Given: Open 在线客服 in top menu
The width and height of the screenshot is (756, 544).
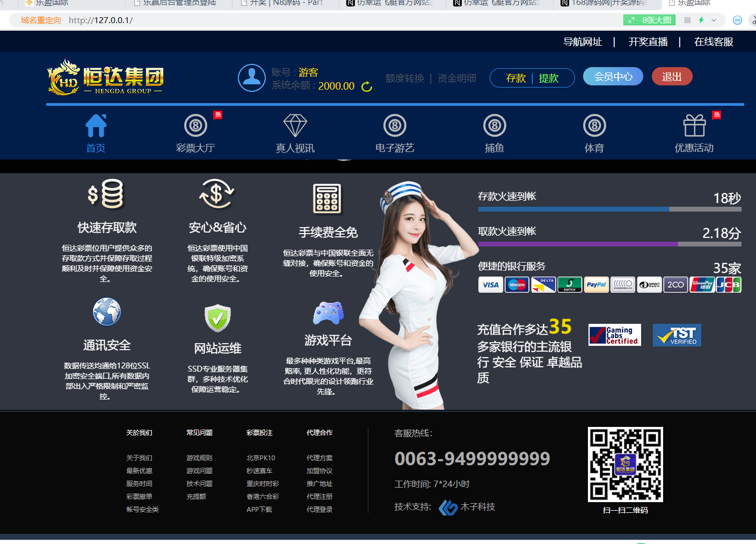Looking at the screenshot, I should [714, 42].
